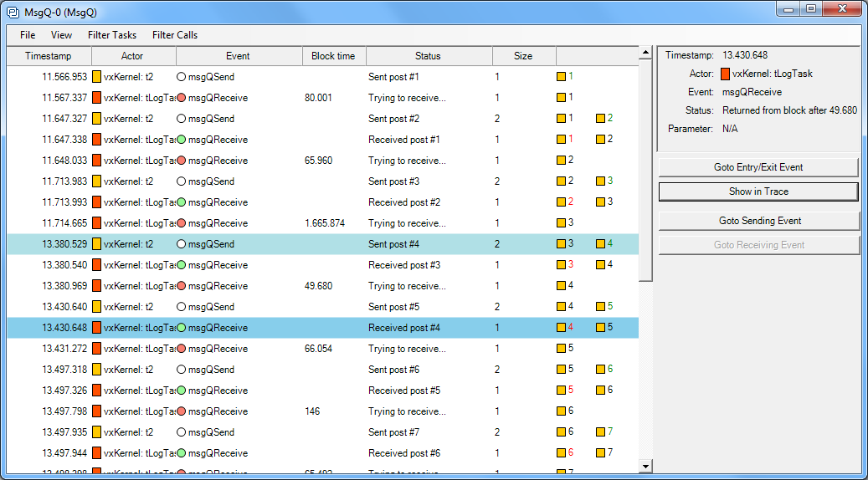This screenshot has height=480, width=868.
Task: Expand the Filter Calls menu
Action: [175, 35]
